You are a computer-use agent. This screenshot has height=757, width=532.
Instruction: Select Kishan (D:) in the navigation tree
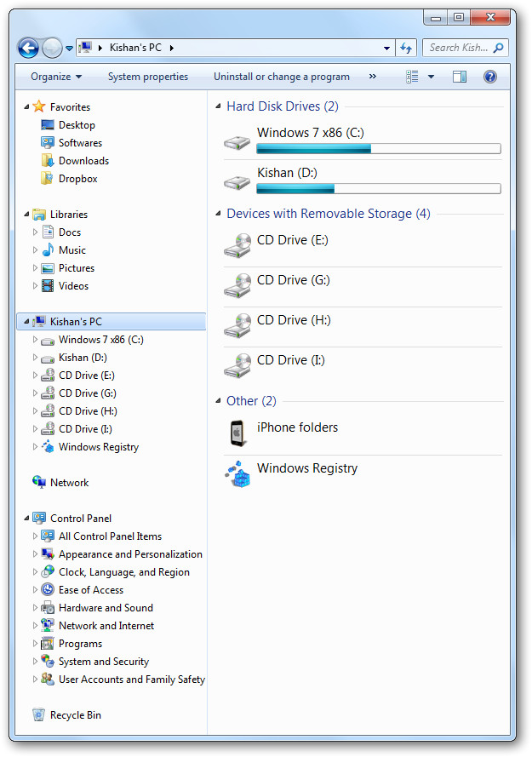point(83,358)
